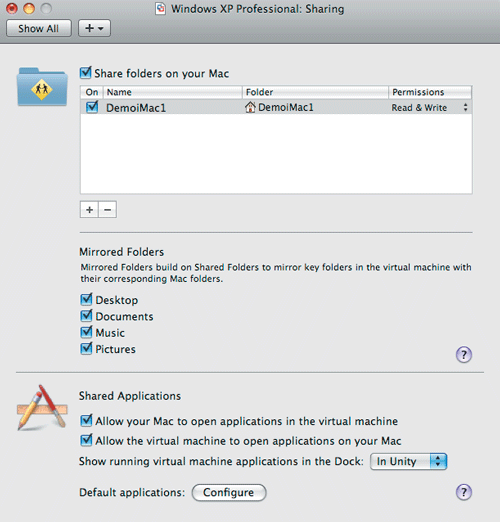
Task: Open the In Unity Dock dropdown
Action: point(408,461)
